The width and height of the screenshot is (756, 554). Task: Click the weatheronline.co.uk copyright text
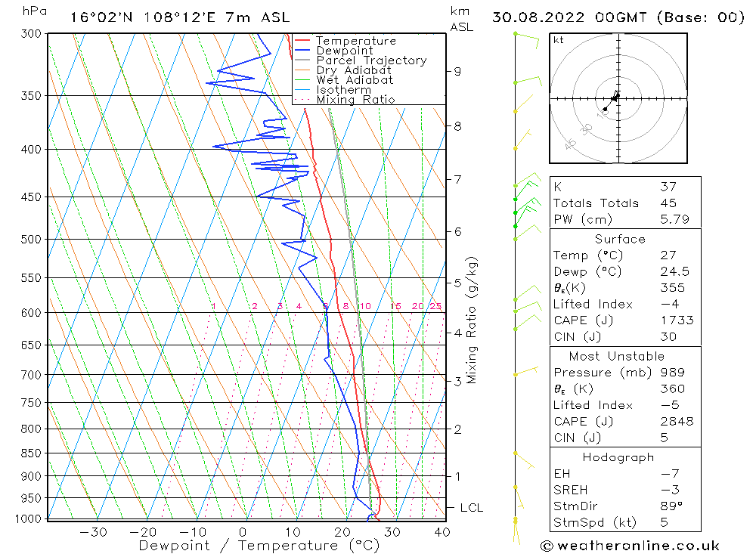coord(631,546)
